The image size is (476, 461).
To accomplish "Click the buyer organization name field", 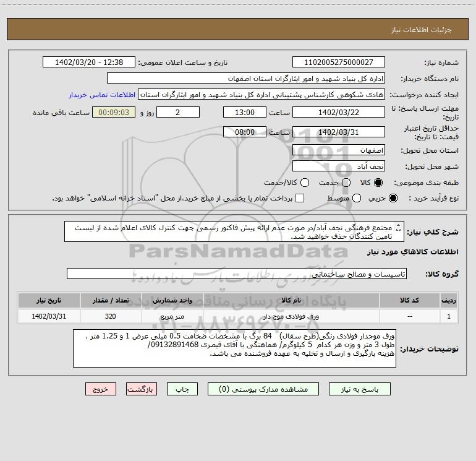I will click(x=246, y=79).
